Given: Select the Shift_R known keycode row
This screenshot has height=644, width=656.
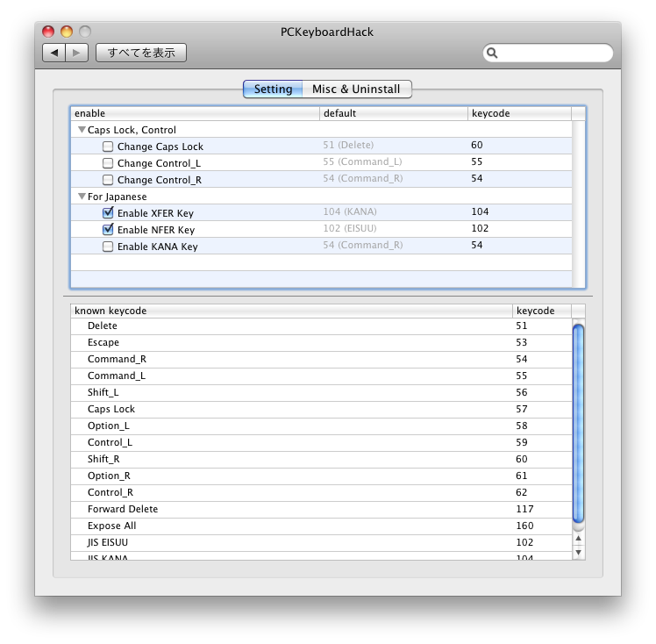Looking at the screenshot, I should 321,460.
